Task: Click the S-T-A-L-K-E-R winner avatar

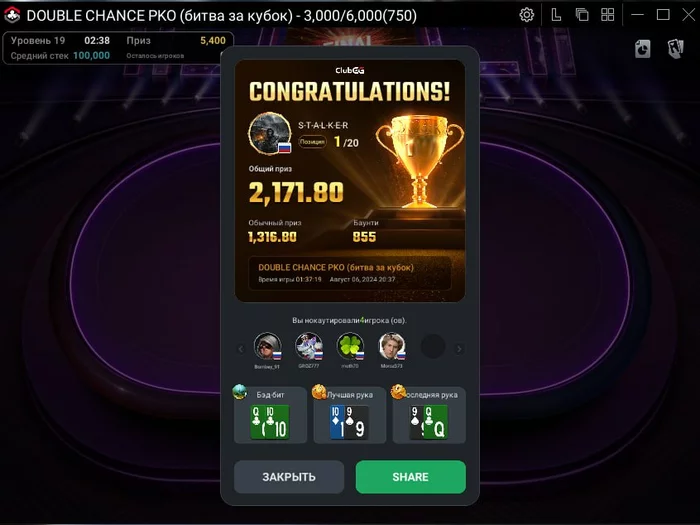Action: click(270, 133)
